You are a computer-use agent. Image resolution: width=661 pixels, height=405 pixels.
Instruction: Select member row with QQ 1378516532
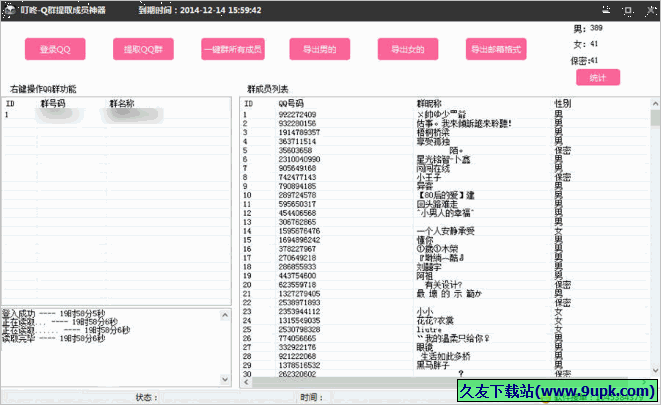coord(446,365)
